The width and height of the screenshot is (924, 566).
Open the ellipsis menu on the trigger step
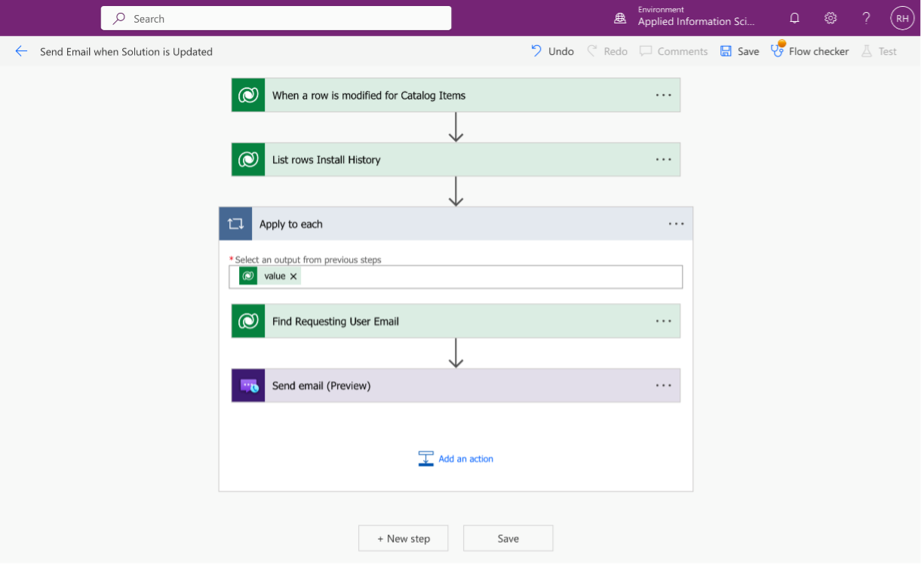(x=663, y=94)
